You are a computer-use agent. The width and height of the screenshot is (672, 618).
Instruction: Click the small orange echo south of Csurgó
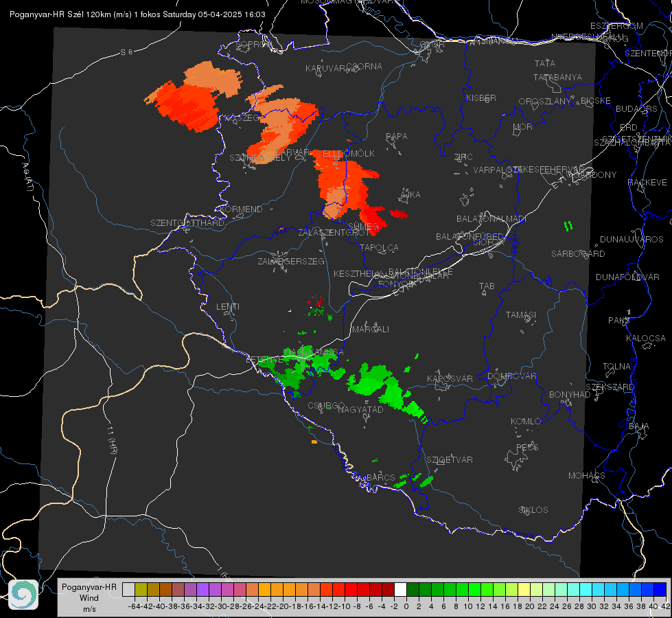tap(314, 442)
